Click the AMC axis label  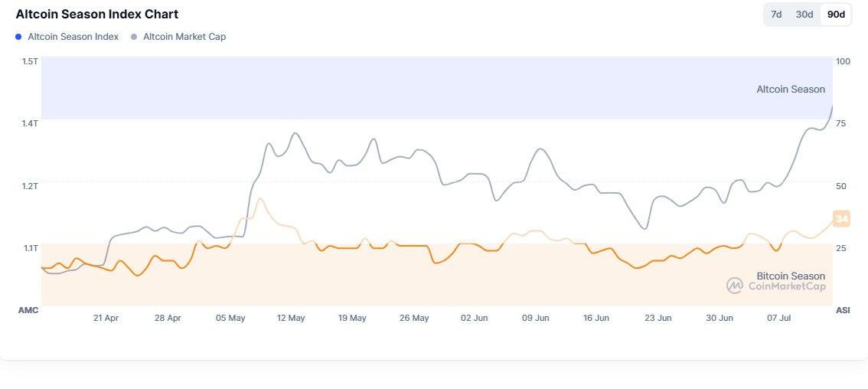point(28,310)
